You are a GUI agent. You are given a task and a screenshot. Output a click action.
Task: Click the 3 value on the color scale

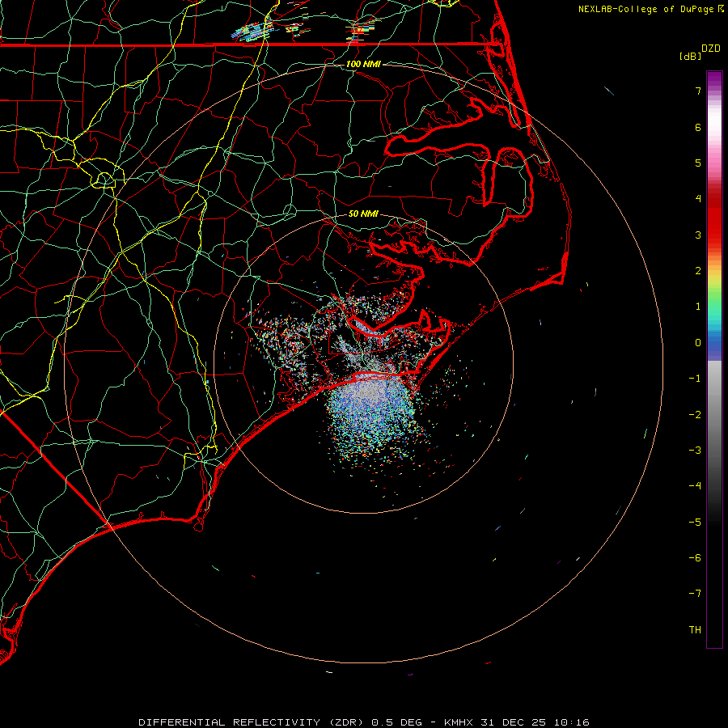(698, 235)
